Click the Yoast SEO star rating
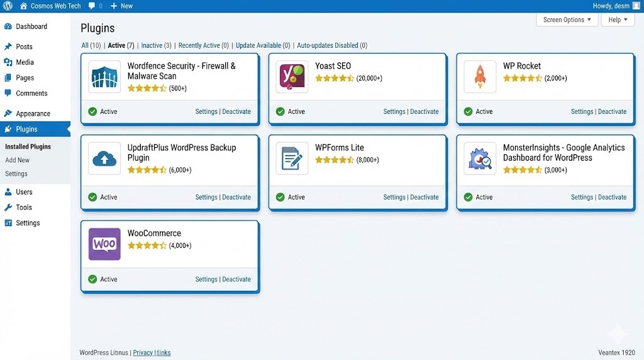Viewport: 644px width, 360px height. (x=335, y=78)
